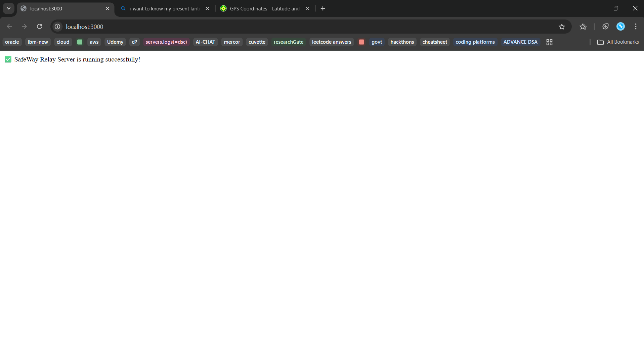
Task: View site information icon in address bar
Action: coord(57,27)
